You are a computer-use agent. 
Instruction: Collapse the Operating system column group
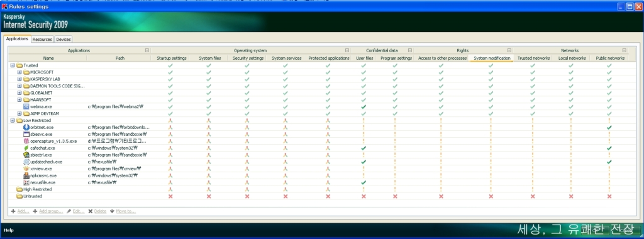click(x=347, y=50)
